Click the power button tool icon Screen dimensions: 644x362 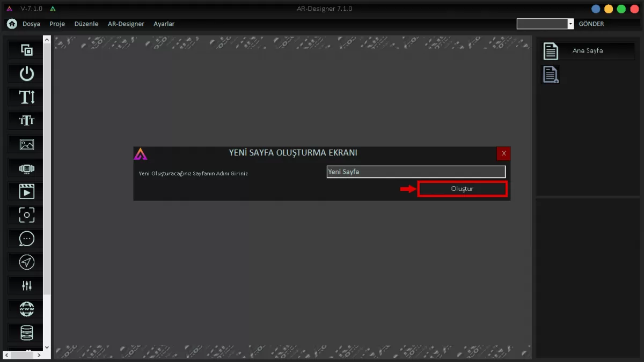(x=26, y=74)
